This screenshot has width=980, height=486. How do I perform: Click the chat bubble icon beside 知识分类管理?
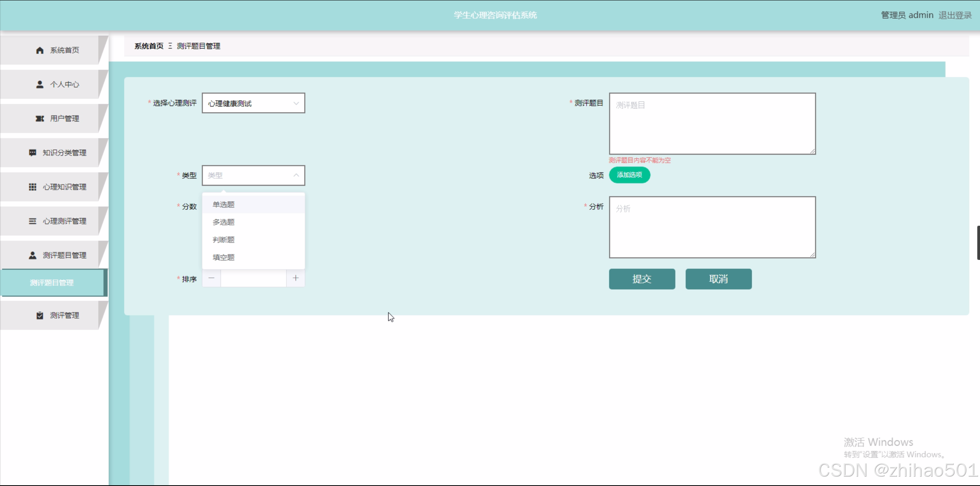pyautogui.click(x=33, y=153)
